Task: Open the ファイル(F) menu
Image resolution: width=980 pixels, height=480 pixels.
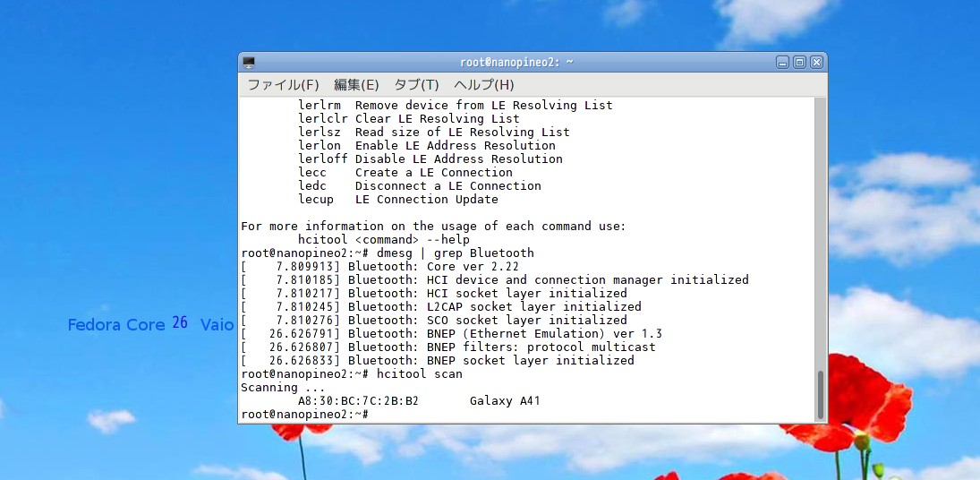Action: click(283, 85)
